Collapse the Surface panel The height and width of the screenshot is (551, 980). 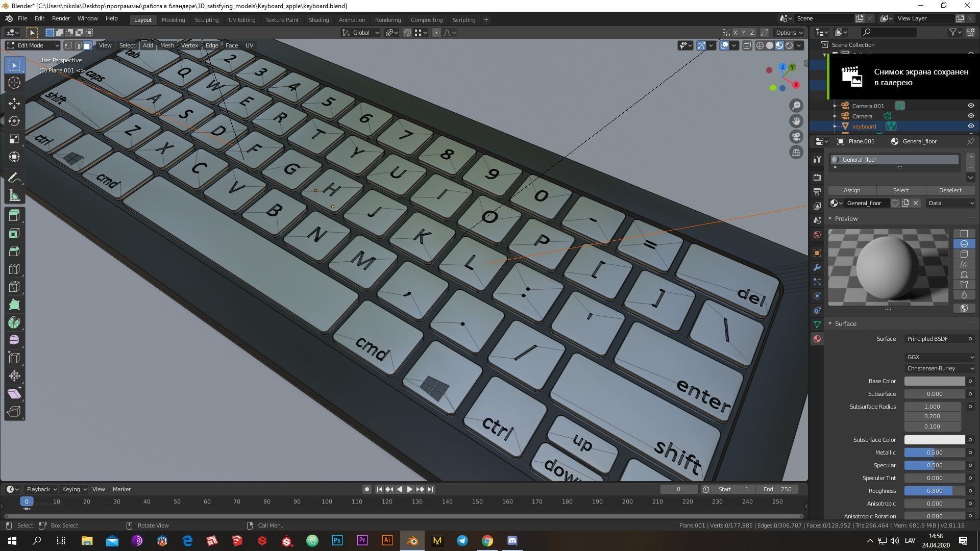pos(830,324)
